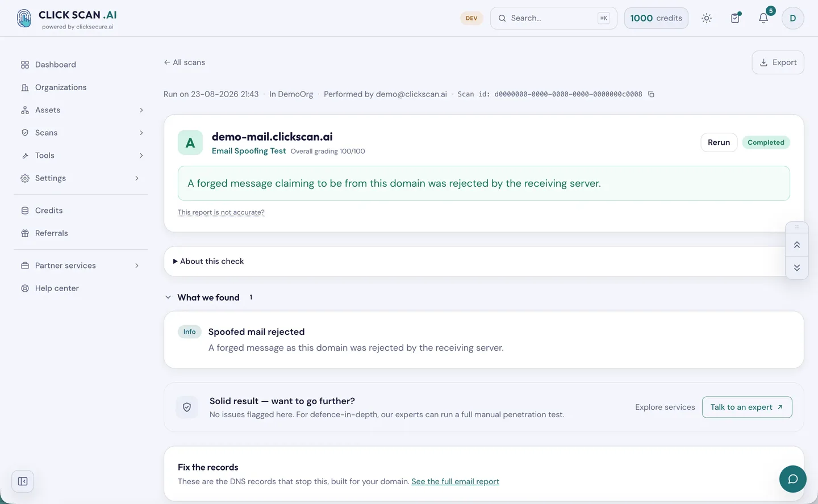This screenshot has height=504, width=818.
Task: Click the Fix the records heading
Action: [x=208, y=468]
